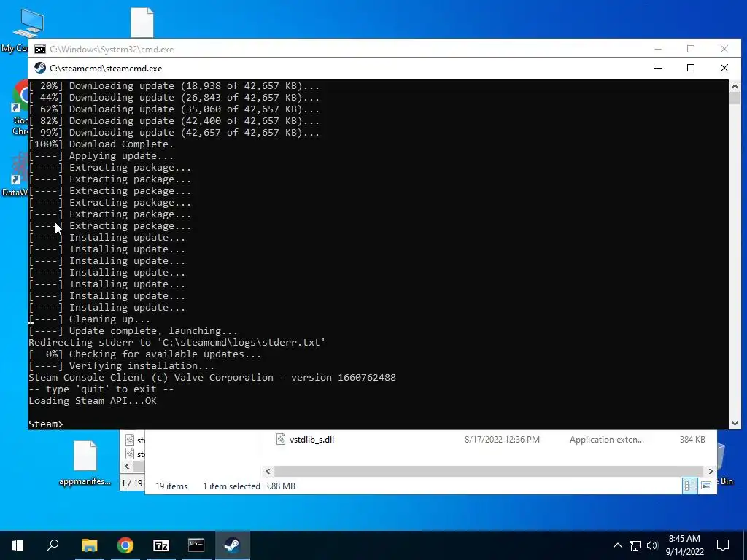
Task: Minimize the cmd.exe background window
Action: pos(658,49)
